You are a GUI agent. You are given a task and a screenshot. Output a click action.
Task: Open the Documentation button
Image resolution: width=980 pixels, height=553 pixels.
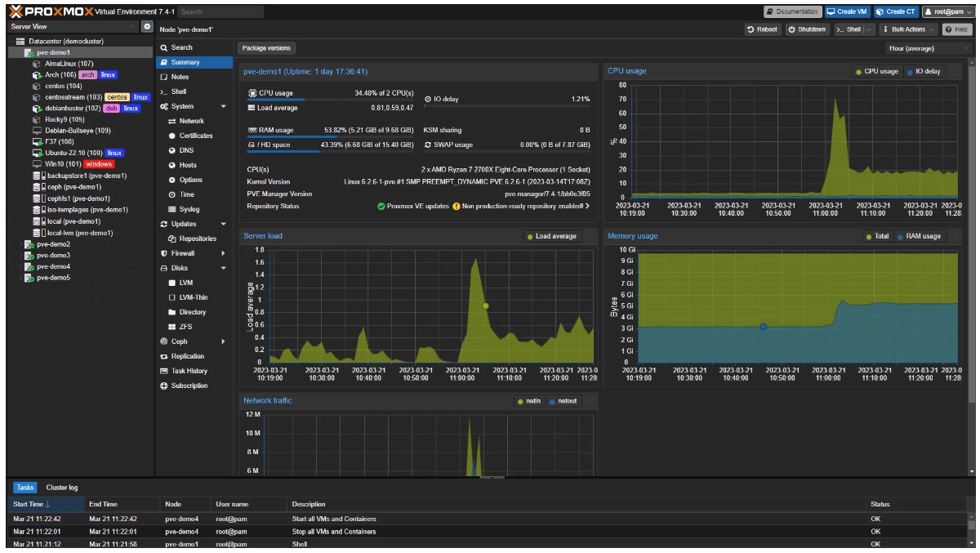pyautogui.click(x=792, y=11)
